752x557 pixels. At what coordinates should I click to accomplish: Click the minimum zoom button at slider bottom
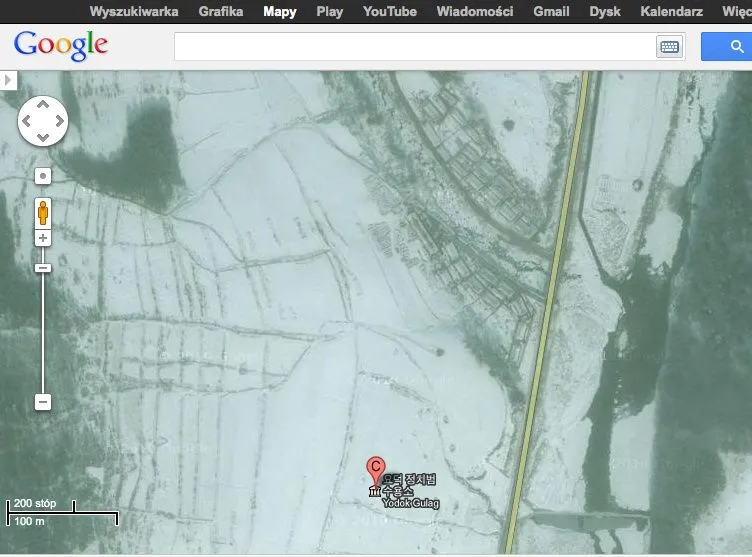[43, 402]
